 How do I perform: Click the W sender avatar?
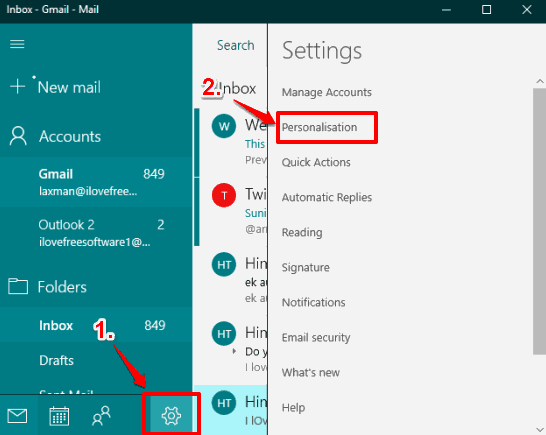224,126
